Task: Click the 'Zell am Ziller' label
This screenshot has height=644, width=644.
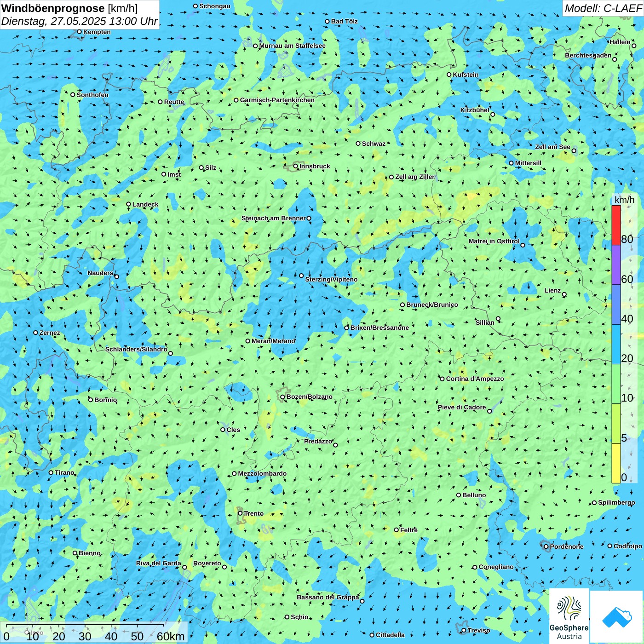Action: (x=414, y=177)
